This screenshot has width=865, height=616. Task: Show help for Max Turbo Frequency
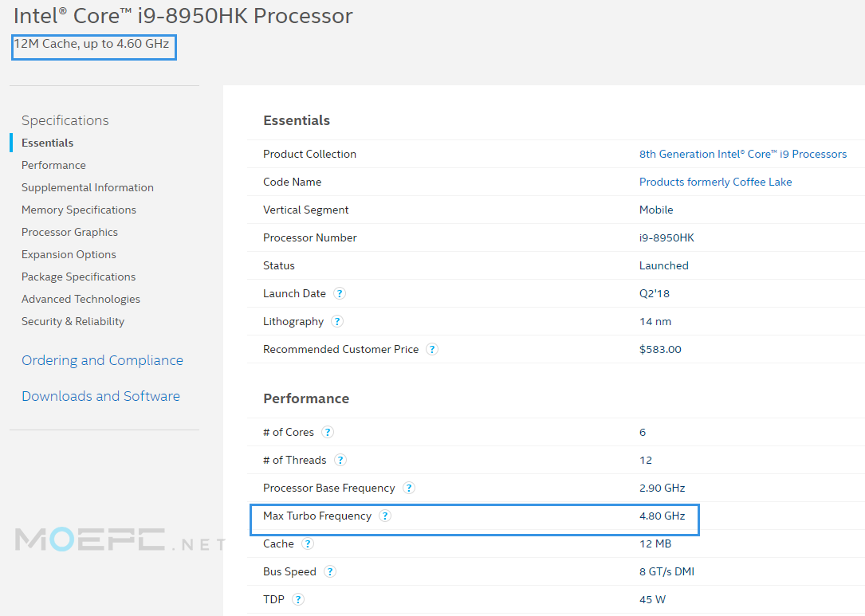click(385, 516)
